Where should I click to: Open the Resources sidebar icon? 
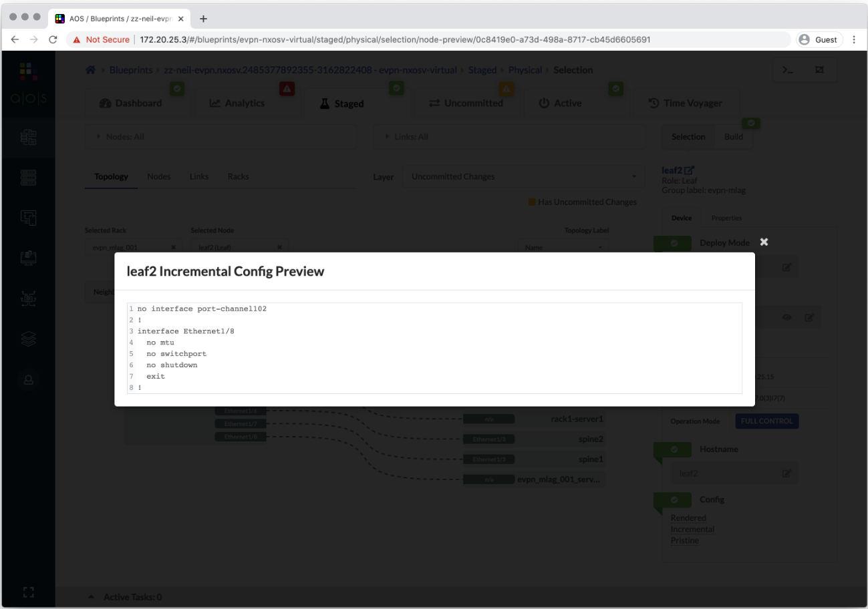point(28,257)
